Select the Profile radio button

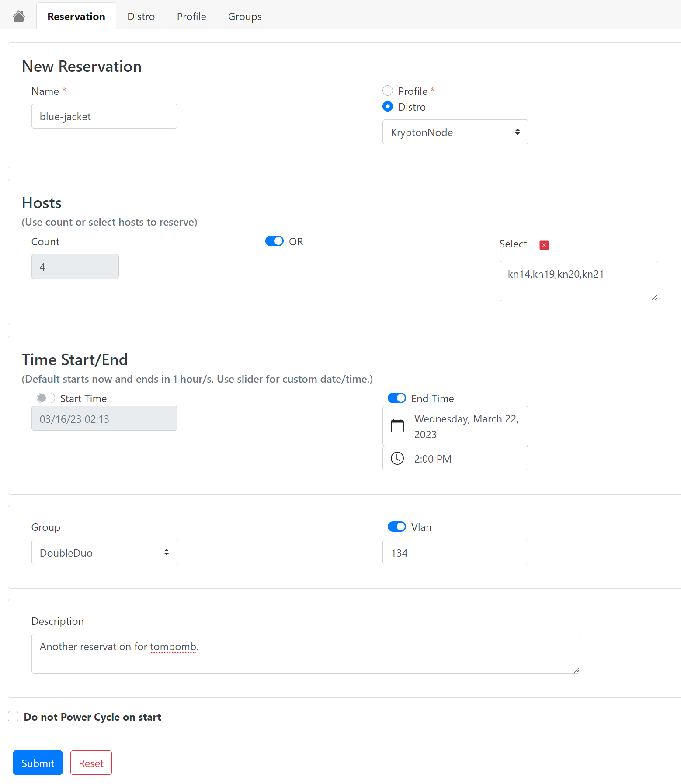pyautogui.click(x=387, y=91)
